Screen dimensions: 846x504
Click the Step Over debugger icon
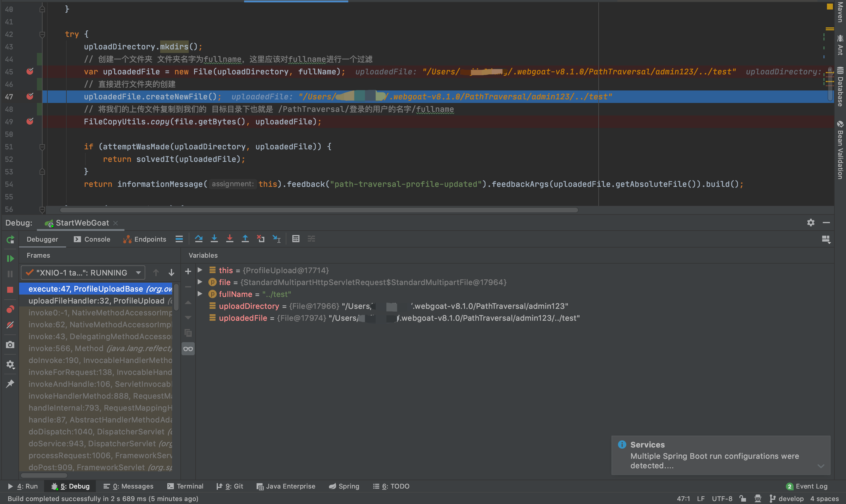click(199, 239)
